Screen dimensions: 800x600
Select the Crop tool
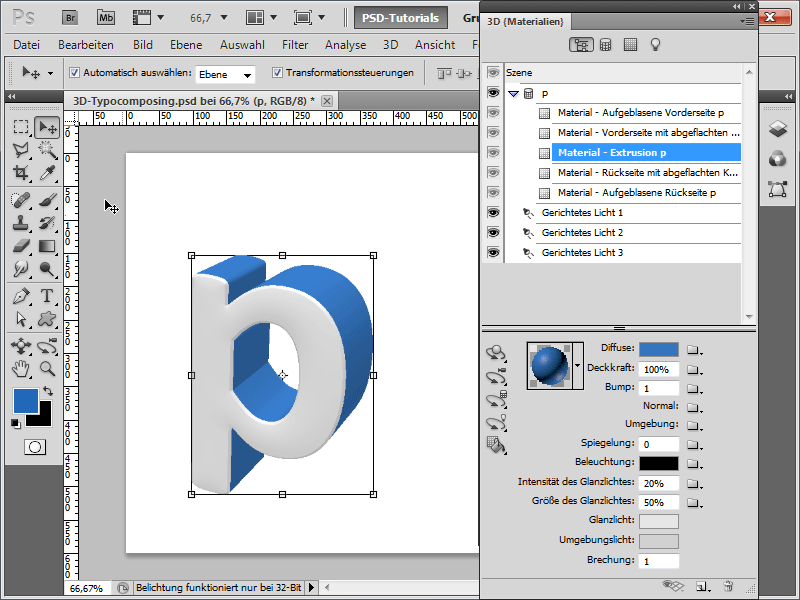click(x=21, y=173)
